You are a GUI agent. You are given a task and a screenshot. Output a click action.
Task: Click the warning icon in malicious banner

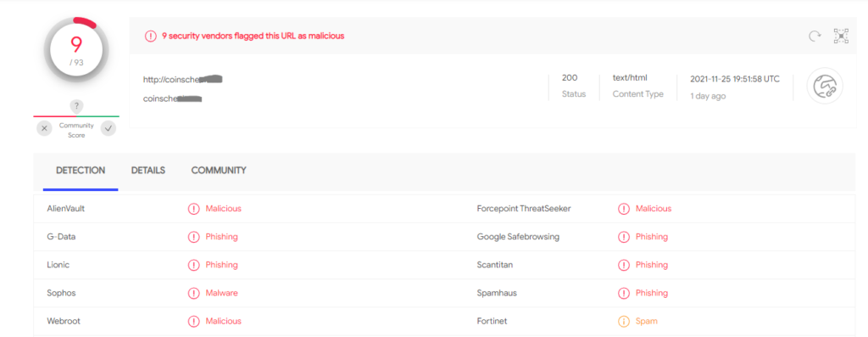click(x=151, y=36)
